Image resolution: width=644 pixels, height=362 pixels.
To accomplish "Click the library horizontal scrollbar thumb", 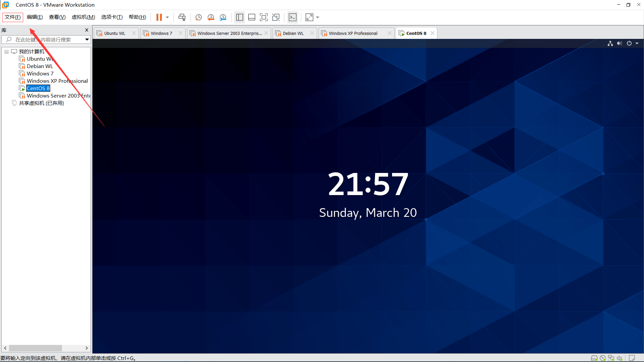I will (36, 348).
